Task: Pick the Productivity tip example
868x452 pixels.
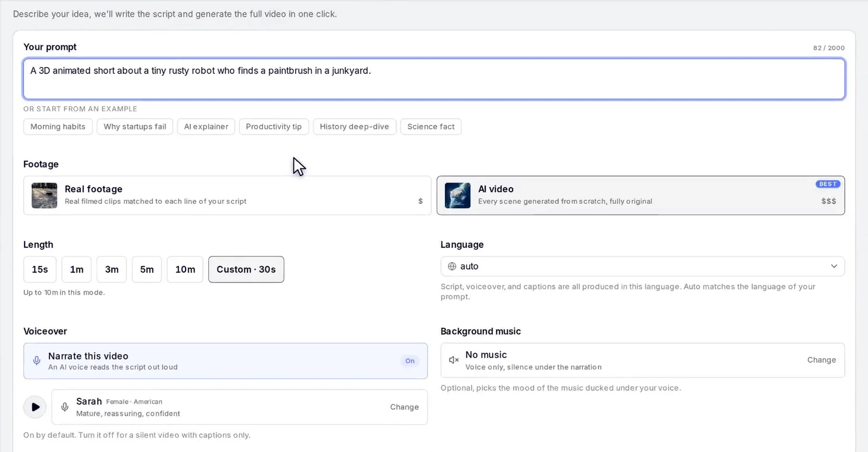Action: tap(274, 127)
